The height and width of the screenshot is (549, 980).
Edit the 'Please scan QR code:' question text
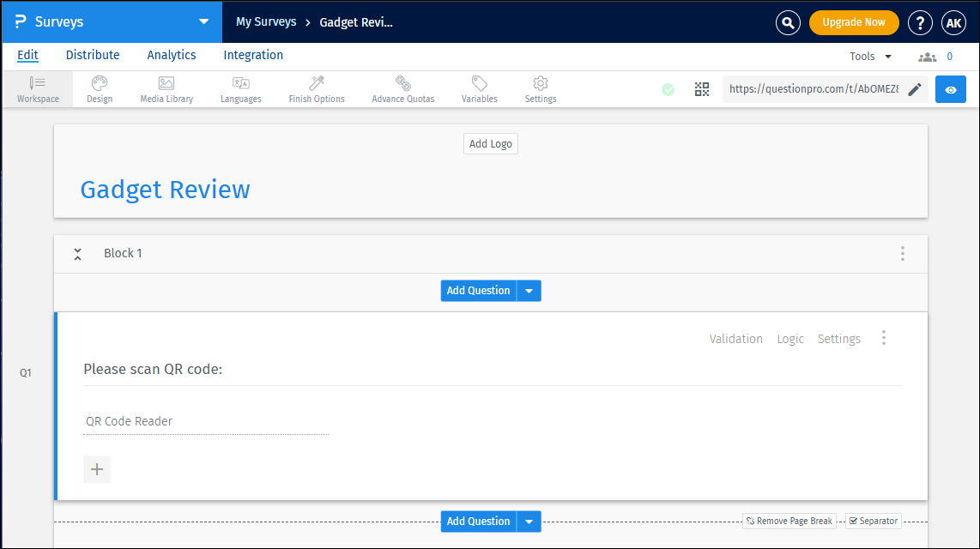coord(153,369)
